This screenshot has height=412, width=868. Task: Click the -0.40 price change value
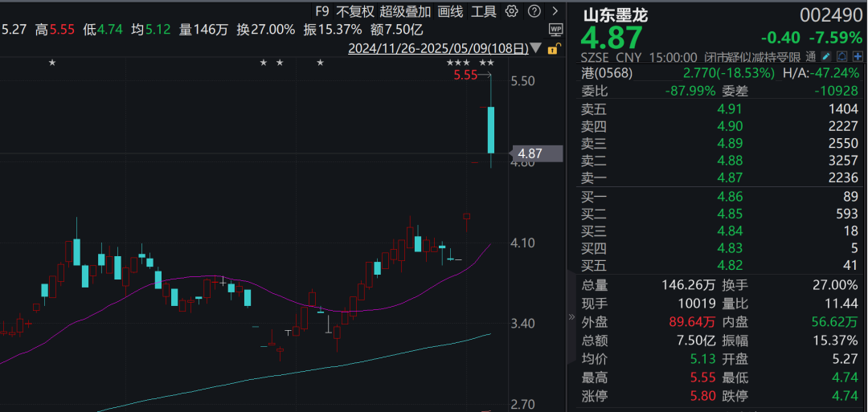pos(780,38)
